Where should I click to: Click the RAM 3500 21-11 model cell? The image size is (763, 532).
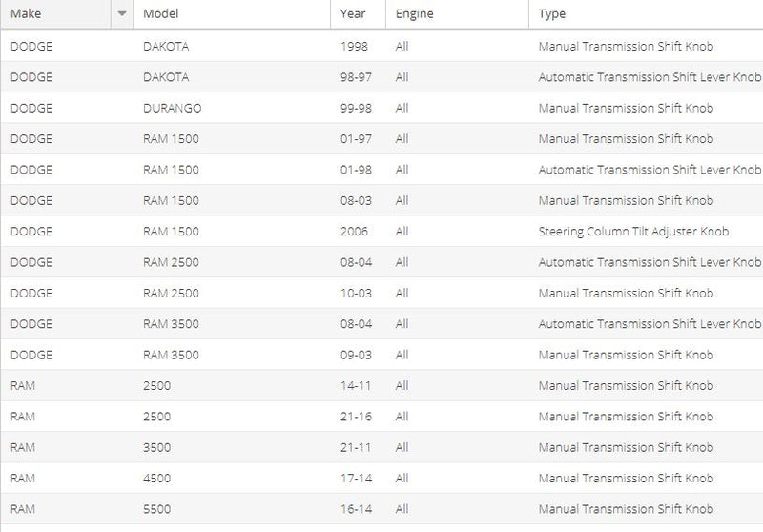click(156, 447)
